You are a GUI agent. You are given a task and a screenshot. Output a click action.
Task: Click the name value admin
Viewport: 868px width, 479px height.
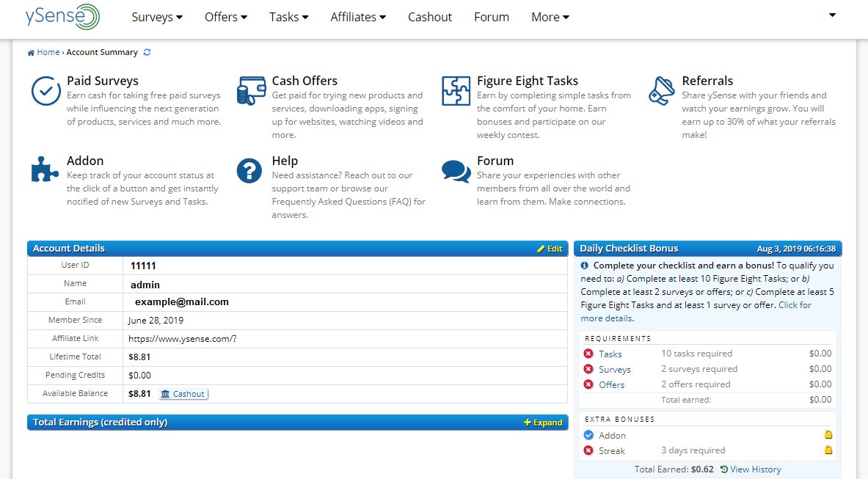coord(145,285)
